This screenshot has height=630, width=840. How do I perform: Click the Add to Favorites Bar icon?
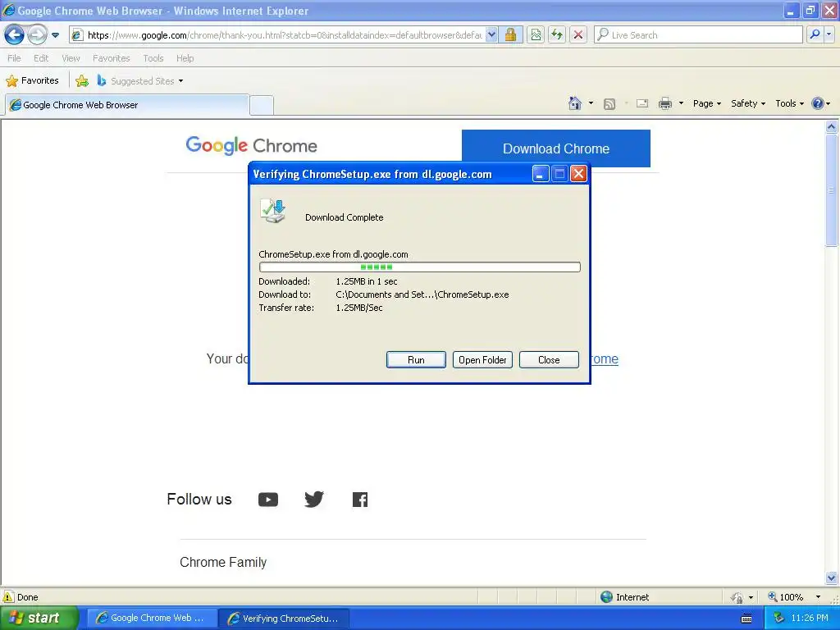pos(82,81)
